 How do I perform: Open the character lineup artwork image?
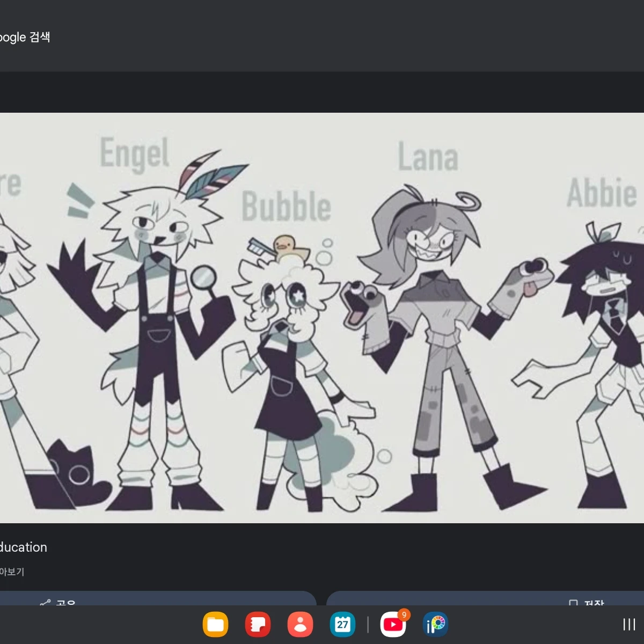(322, 318)
